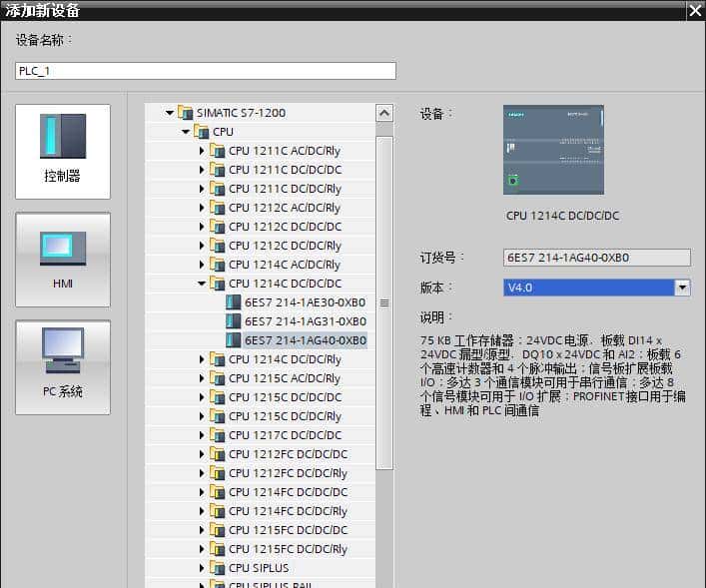
Task: Click the "CPU 1214C DC/DC/DC" caption under preview
Action: (562, 216)
